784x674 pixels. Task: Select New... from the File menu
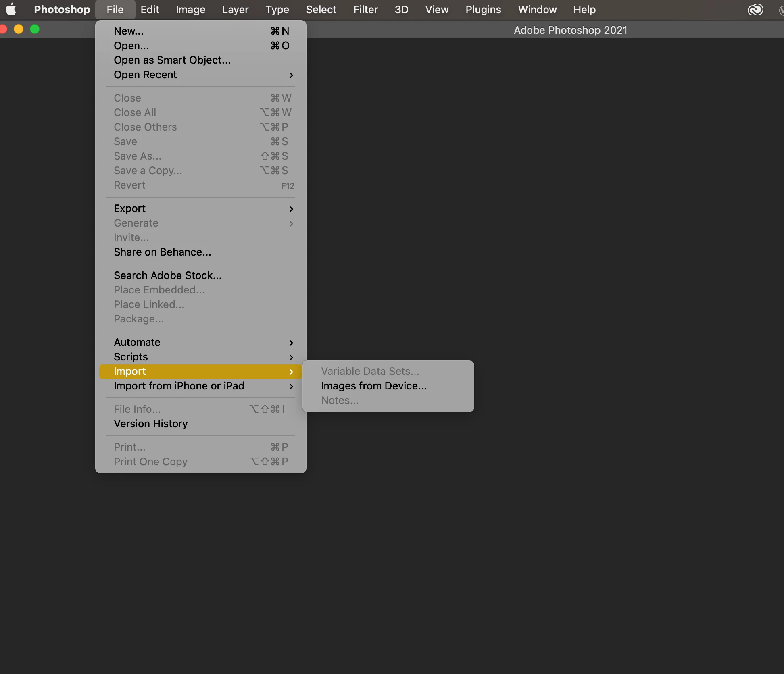point(129,31)
